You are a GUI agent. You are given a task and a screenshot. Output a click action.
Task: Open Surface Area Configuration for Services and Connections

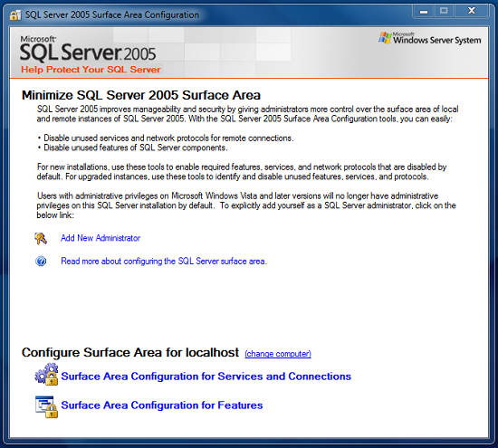[206, 377]
